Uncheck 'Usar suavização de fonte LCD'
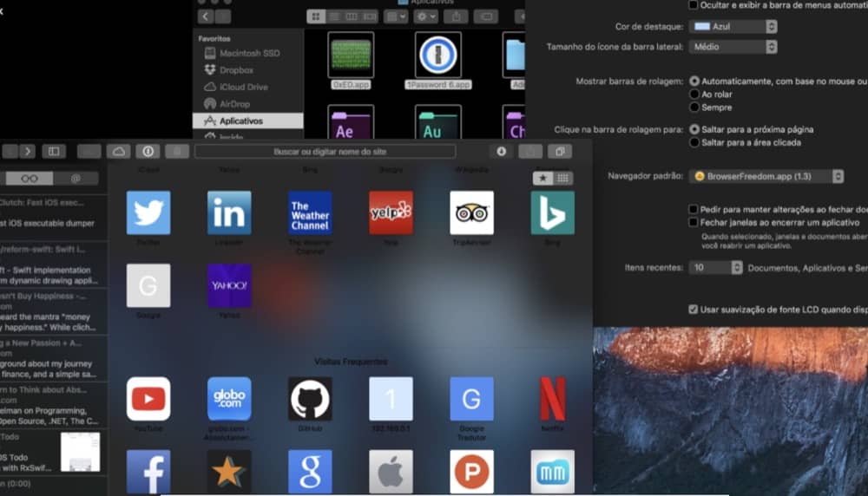The width and height of the screenshot is (868, 496). 693,309
